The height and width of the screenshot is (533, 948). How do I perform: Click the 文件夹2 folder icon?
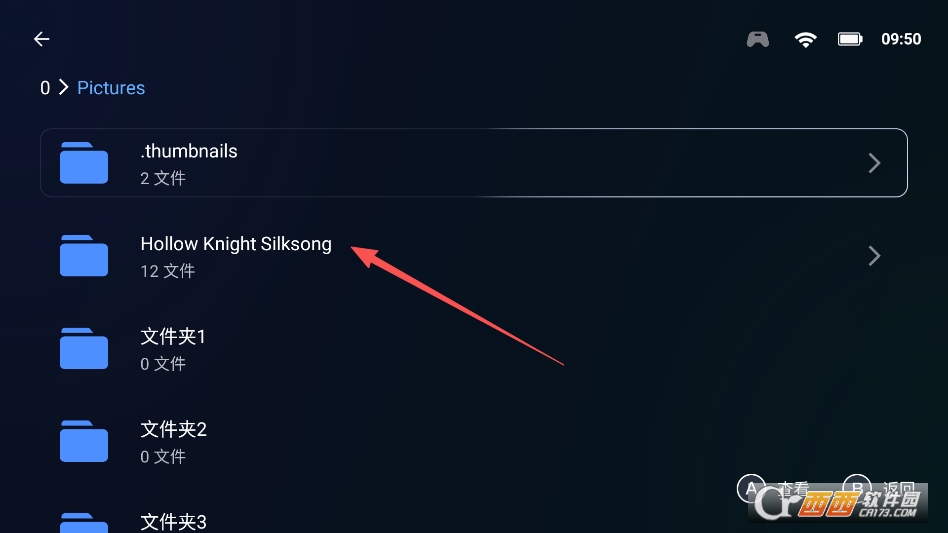[x=84, y=441]
